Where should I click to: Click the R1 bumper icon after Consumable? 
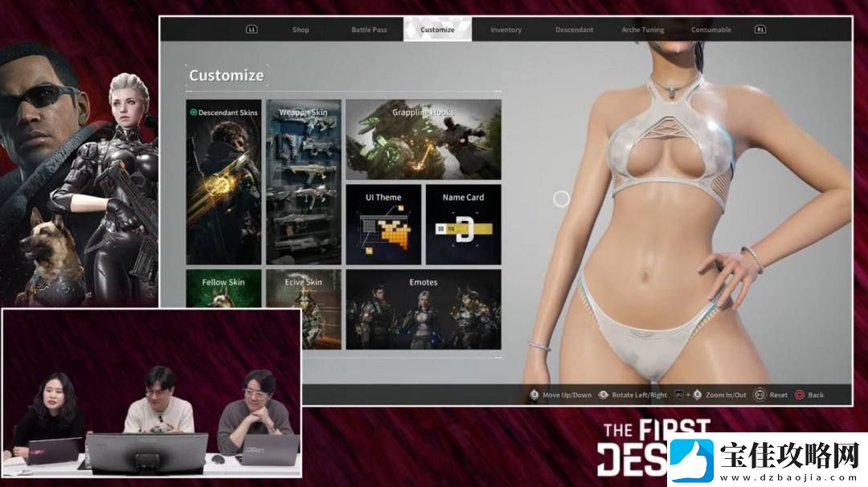click(x=760, y=29)
